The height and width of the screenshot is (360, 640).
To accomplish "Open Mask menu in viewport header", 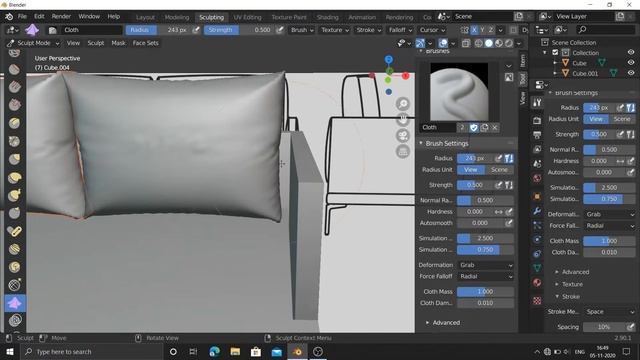I will click(x=118, y=43).
